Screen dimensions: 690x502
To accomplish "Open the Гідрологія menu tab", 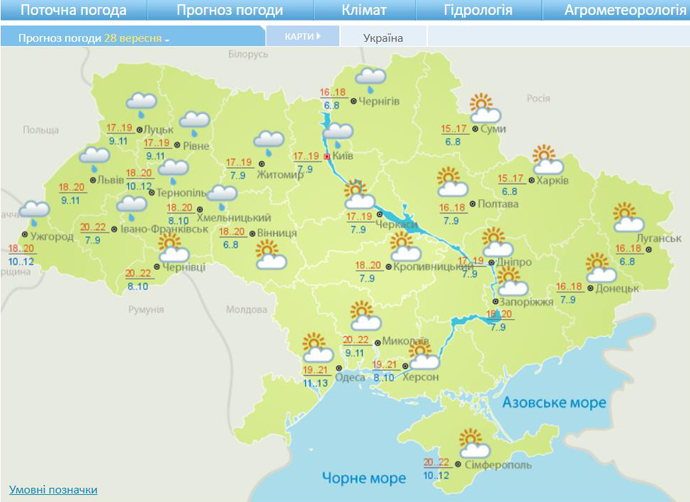I will [x=478, y=11].
